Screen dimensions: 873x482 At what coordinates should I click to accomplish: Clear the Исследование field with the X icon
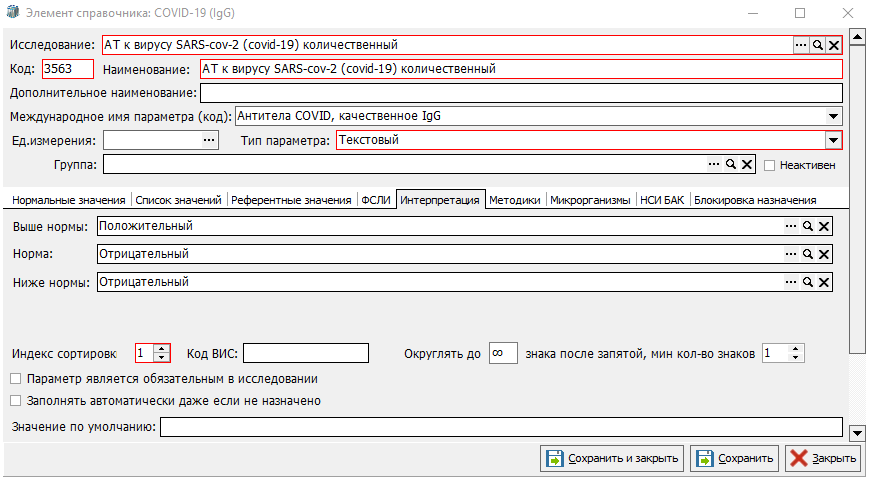point(833,45)
